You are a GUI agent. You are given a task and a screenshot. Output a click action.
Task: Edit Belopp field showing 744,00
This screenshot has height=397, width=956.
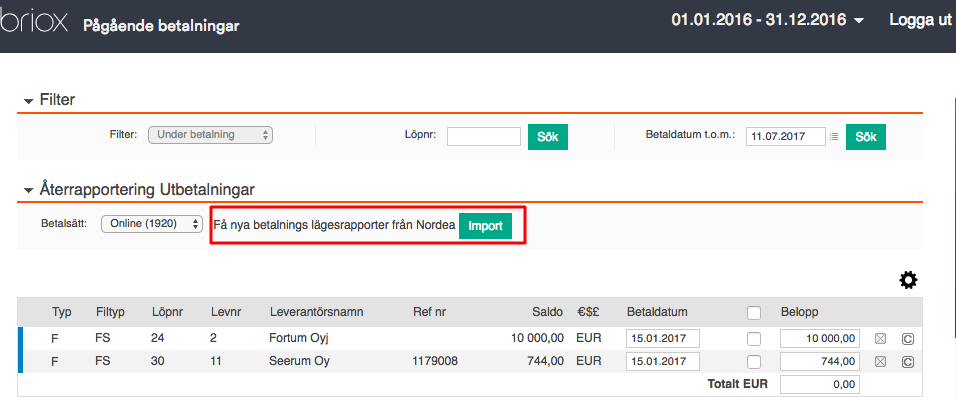pos(820,362)
